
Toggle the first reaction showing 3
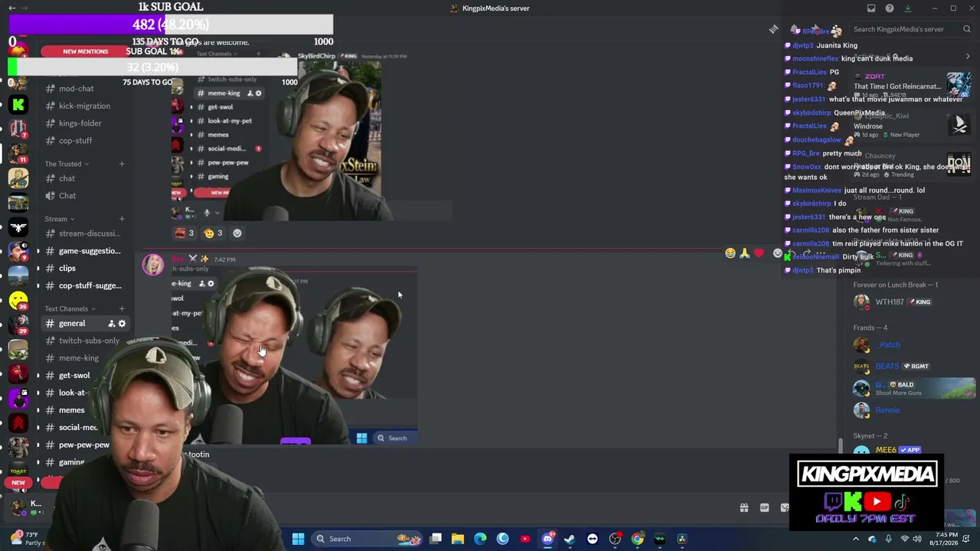pyautogui.click(x=184, y=233)
